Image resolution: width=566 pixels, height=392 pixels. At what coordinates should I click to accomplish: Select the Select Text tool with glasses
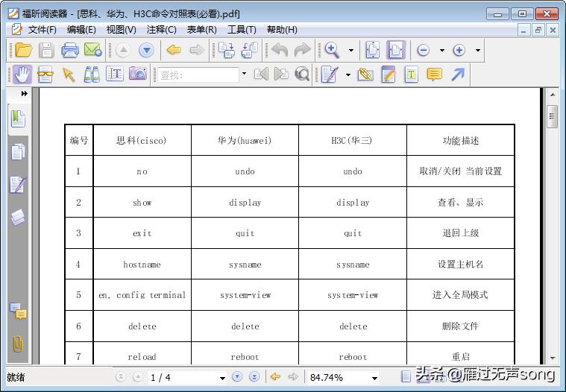click(45, 75)
